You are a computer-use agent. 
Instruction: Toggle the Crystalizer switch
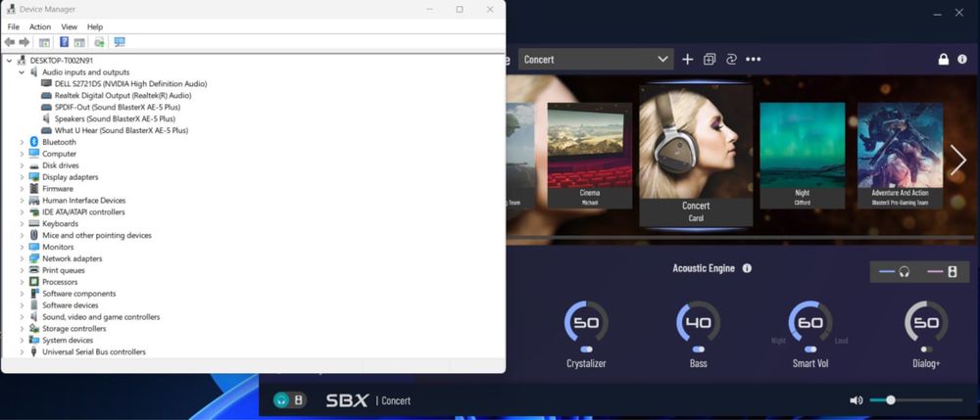pyautogui.click(x=586, y=350)
